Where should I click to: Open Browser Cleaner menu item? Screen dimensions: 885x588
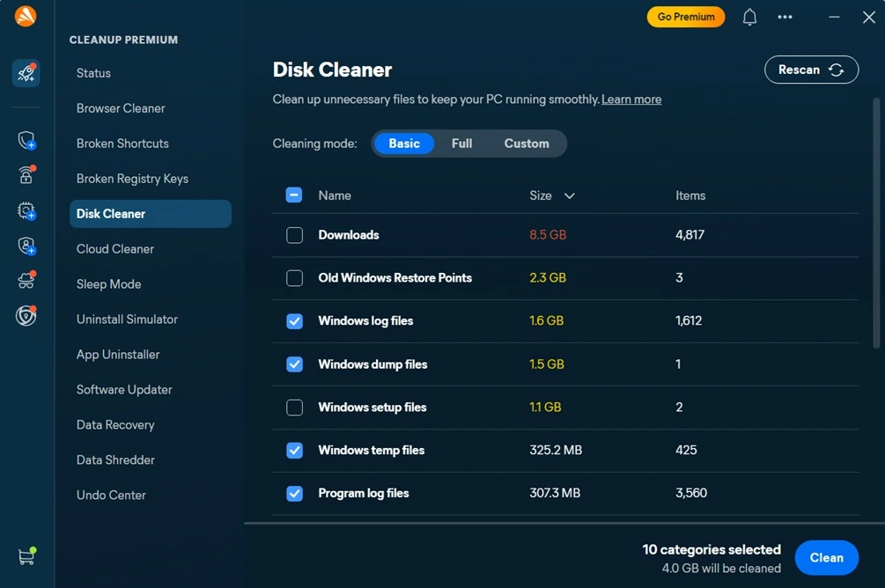(x=121, y=108)
